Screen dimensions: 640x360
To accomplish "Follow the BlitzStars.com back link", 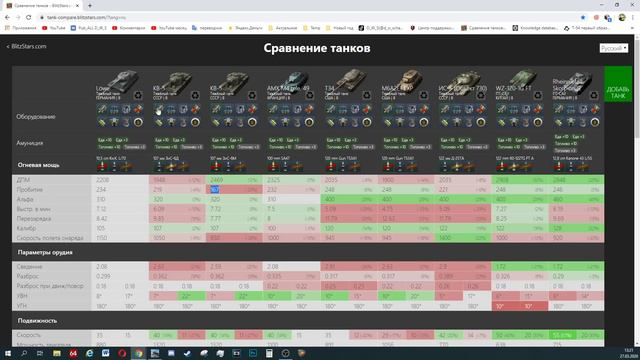I will point(26,47).
